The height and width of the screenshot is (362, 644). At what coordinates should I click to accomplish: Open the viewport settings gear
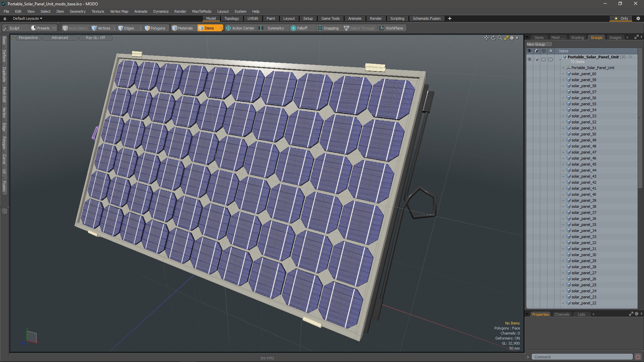tap(512, 38)
